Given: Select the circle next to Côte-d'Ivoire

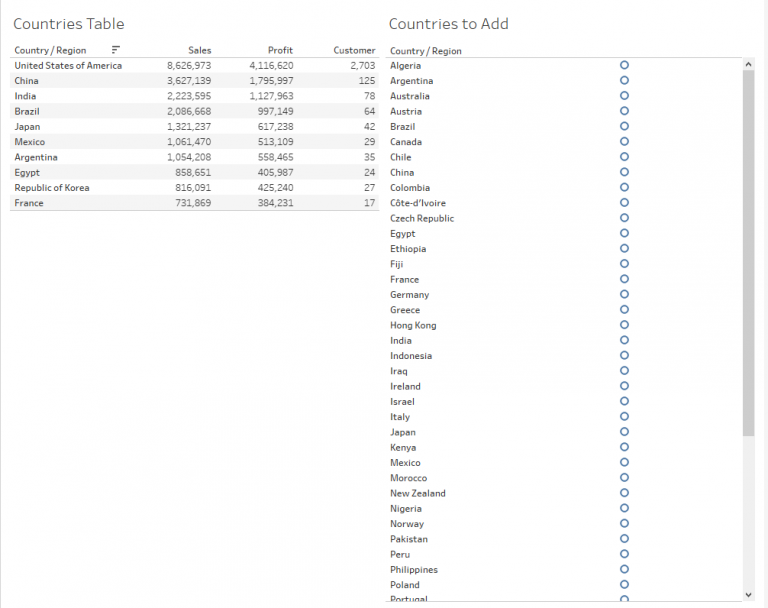Looking at the screenshot, I should tap(624, 202).
